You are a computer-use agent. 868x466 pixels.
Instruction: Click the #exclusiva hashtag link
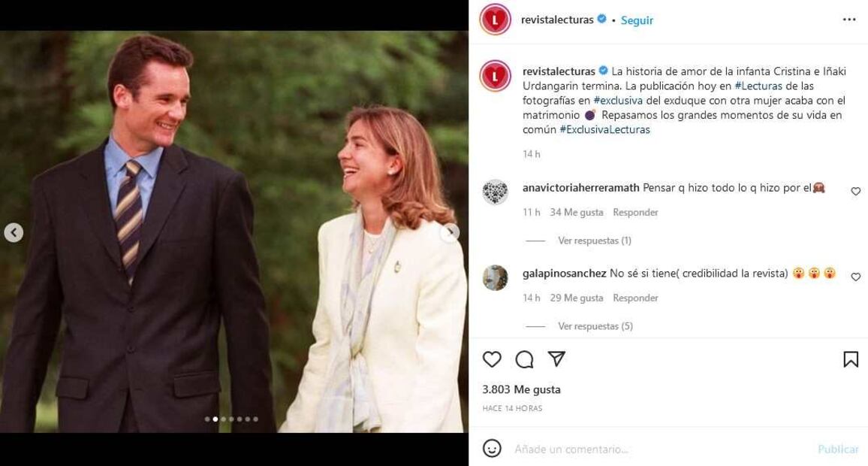click(x=617, y=100)
